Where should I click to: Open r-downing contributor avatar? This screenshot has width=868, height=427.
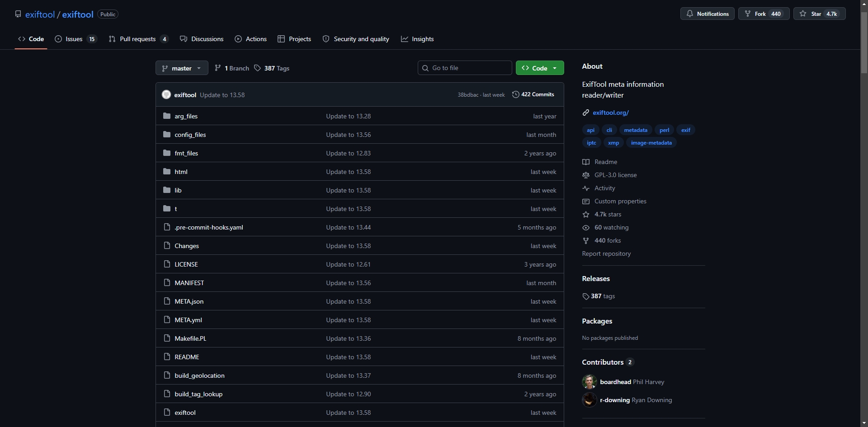coord(590,400)
